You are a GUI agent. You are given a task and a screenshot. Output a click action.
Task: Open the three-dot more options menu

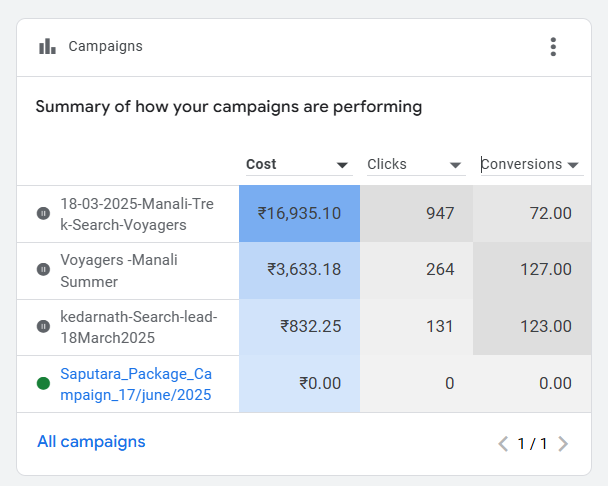pos(553,47)
